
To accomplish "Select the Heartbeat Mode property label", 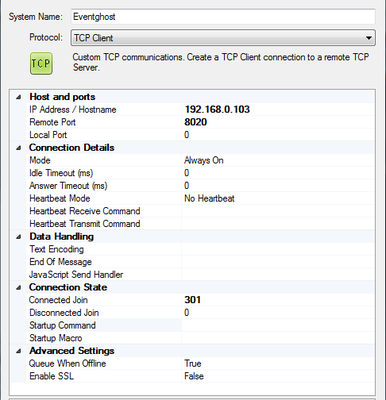I will click(x=60, y=198).
